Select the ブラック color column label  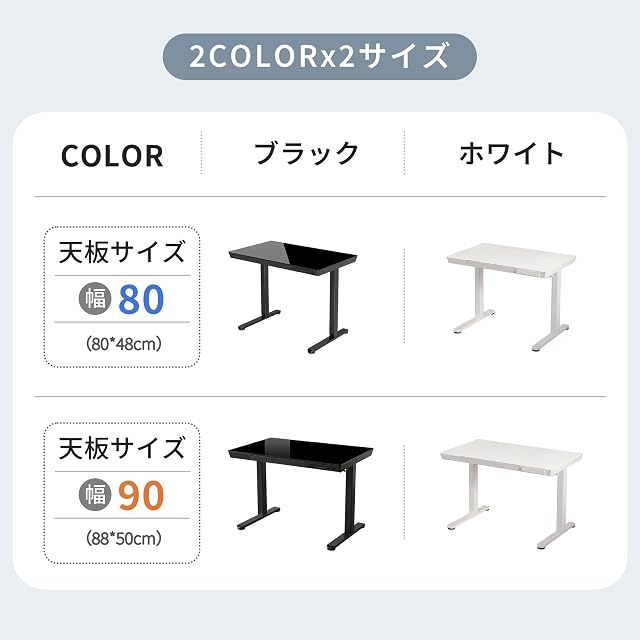click(306, 153)
